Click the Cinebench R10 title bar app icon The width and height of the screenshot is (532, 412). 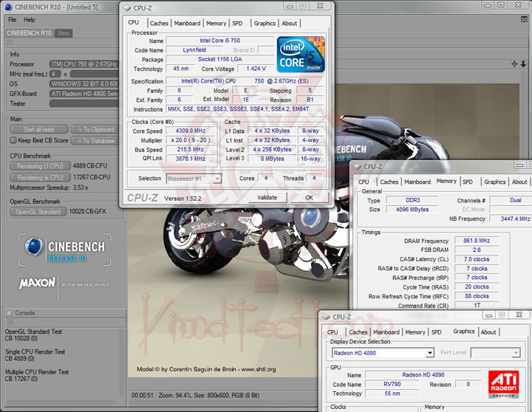click(x=7, y=7)
